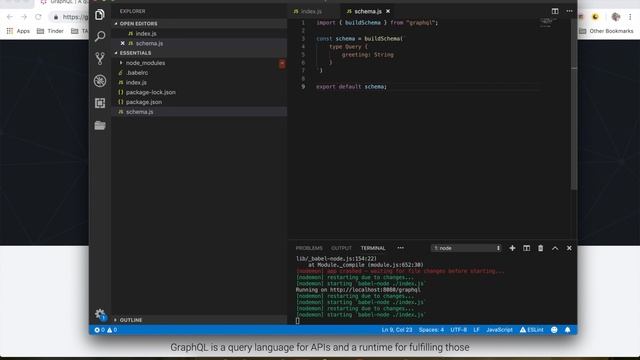Open the editor More Actions menu
The height and width of the screenshot is (360, 640).
point(569,11)
